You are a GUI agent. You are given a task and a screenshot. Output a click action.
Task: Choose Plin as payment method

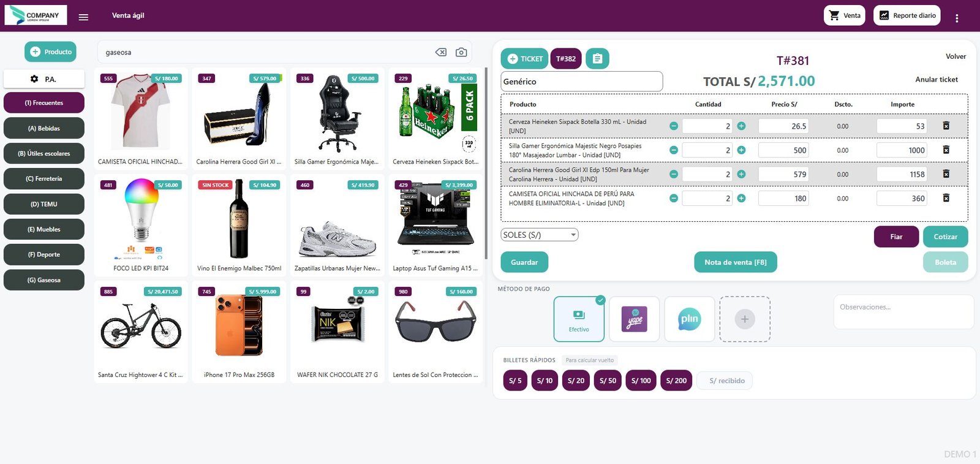tap(690, 319)
